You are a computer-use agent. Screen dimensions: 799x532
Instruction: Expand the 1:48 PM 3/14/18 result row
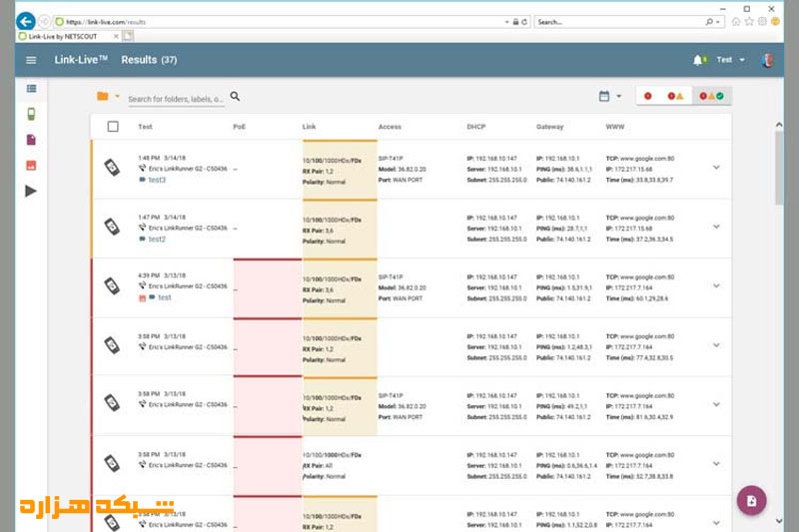point(716,167)
